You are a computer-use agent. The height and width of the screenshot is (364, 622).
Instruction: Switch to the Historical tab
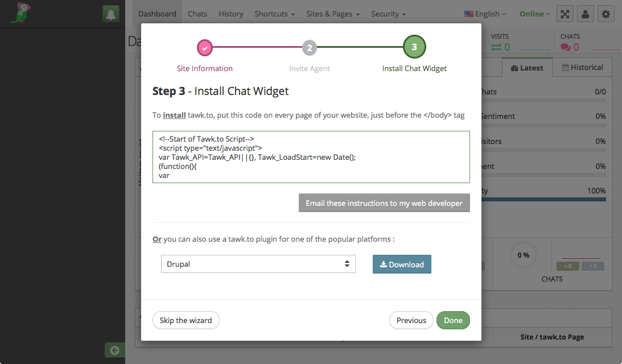pyautogui.click(x=582, y=68)
